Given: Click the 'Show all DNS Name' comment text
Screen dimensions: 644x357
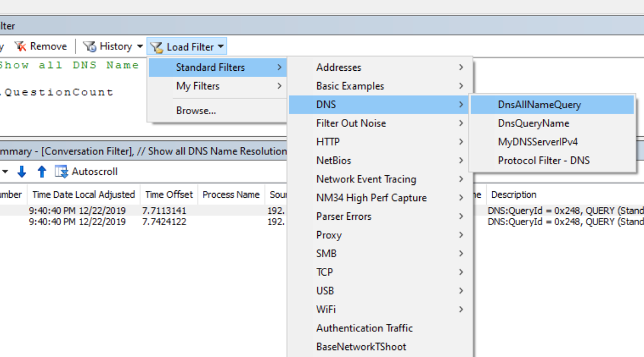Looking at the screenshot, I should [x=69, y=65].
